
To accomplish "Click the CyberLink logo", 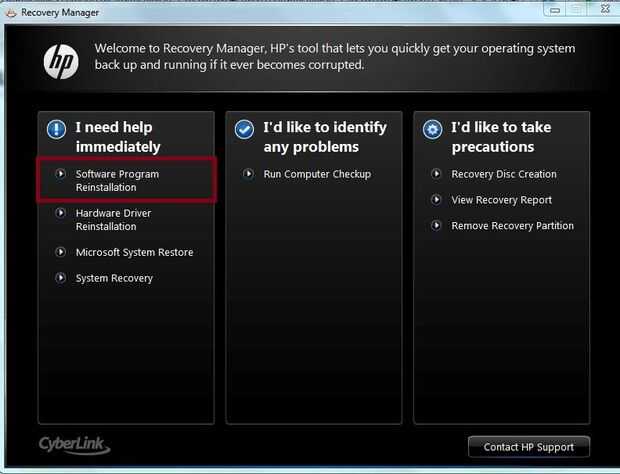I will tap(75, 443).
